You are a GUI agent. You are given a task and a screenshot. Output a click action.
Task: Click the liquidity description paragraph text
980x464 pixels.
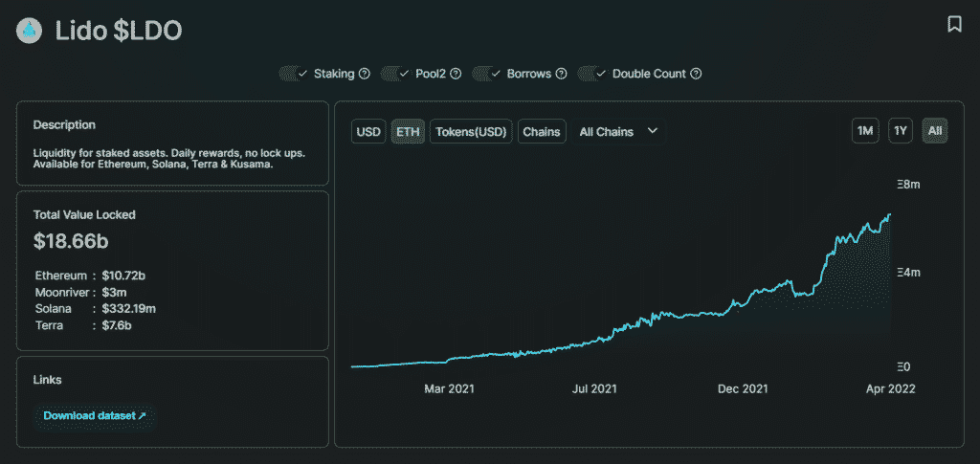[168, 159]
